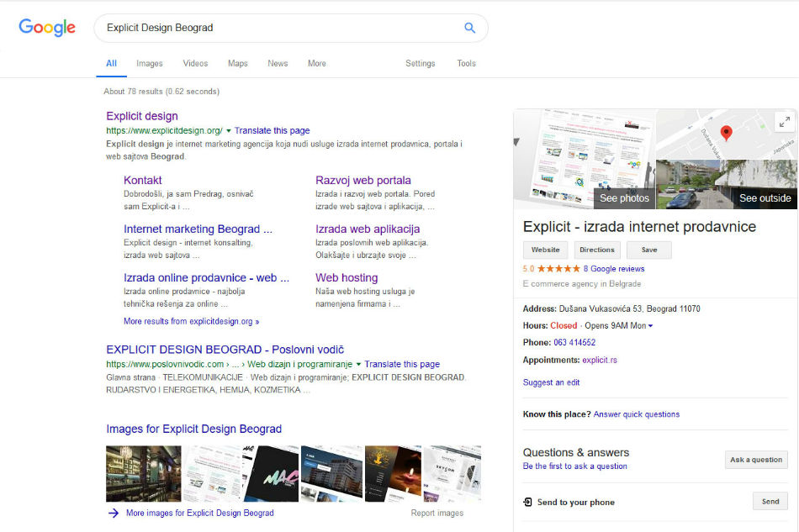Click the poslovnivodic.com green URL
799x532 pixels.
[230, 364]
